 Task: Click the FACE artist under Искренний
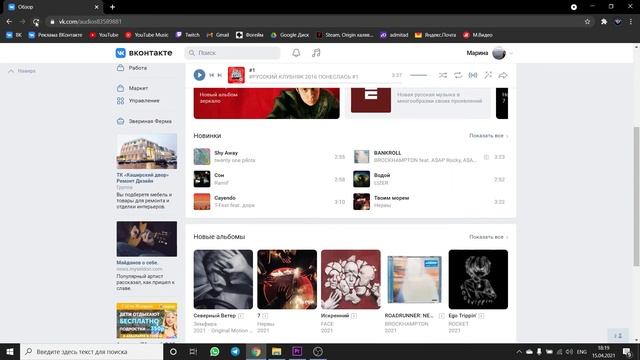coord(327,324)
